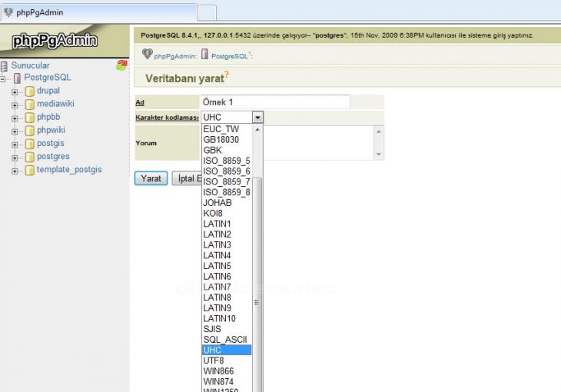The height and width of the screenshot is (392, 561).
Task: Click the help question mark by Veritabanı yarat
Action: (x=227, y=74)
